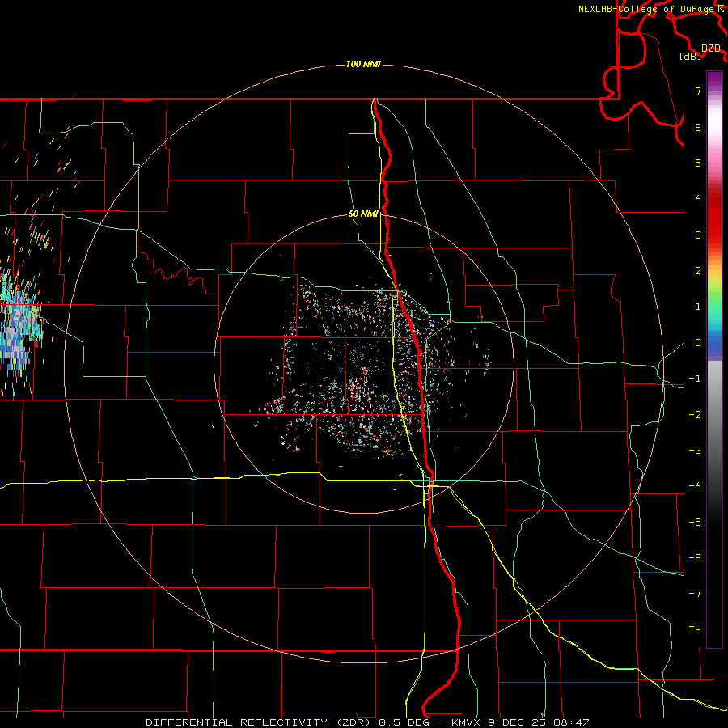Click the colorbar label -2

point(695,415)
